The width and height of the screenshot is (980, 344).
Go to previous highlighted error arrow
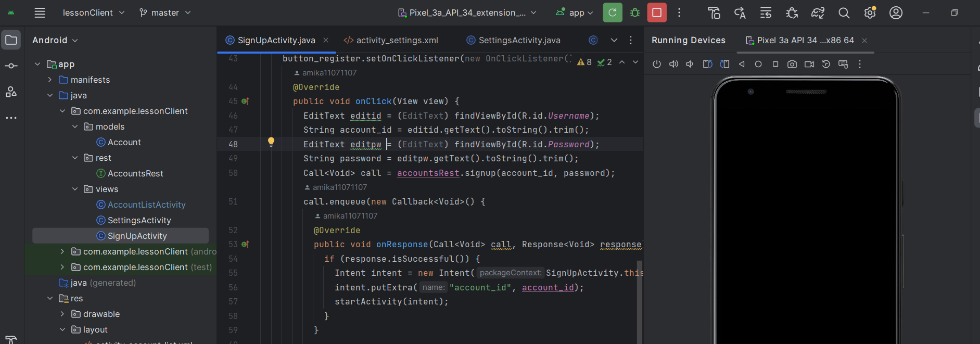(x=622, y=62)
